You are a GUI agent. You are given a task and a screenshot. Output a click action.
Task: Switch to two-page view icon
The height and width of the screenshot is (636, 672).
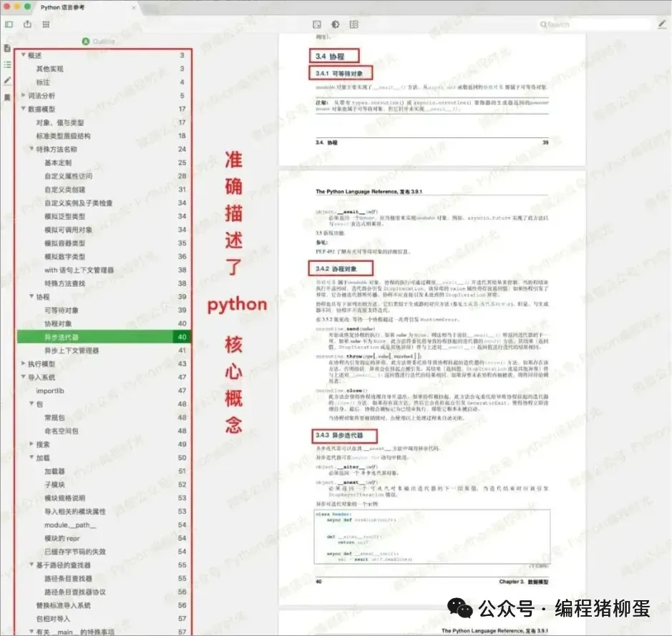click(354, 24)
